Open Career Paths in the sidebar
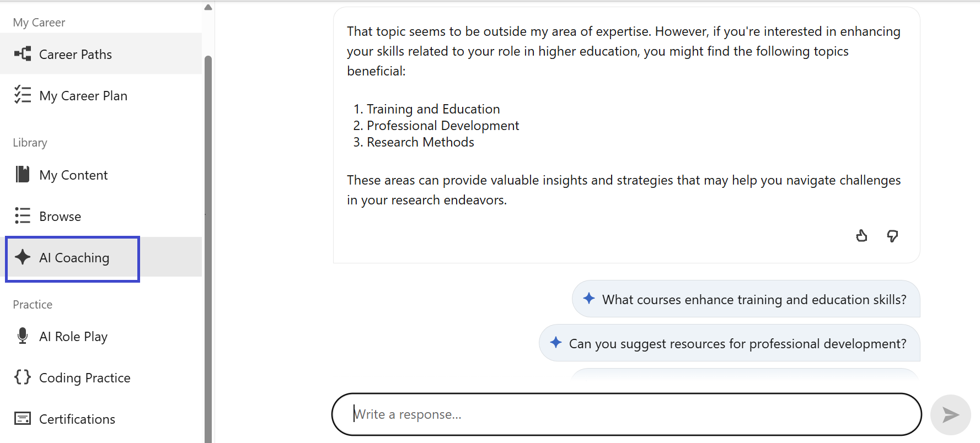Screen dimensions: 980x443 (76, 55)
